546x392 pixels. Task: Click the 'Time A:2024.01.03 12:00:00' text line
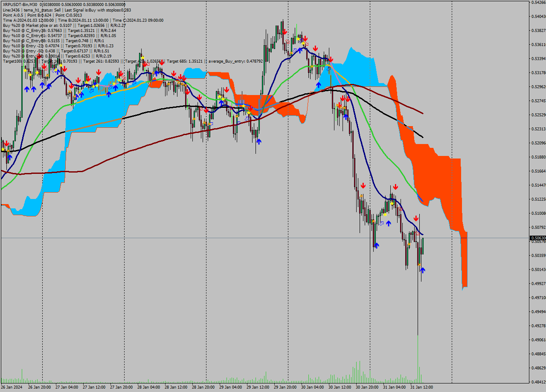(28, 20)
